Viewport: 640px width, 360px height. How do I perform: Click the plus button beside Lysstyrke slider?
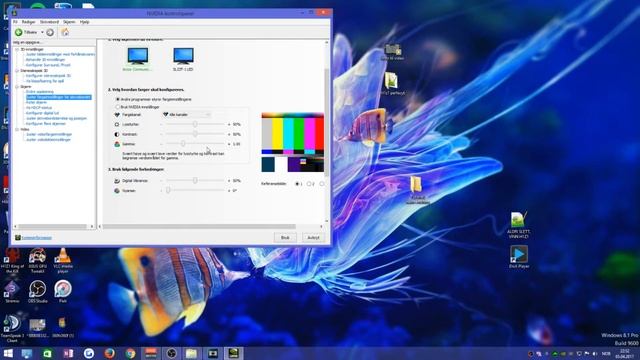[x=229, y=124]
